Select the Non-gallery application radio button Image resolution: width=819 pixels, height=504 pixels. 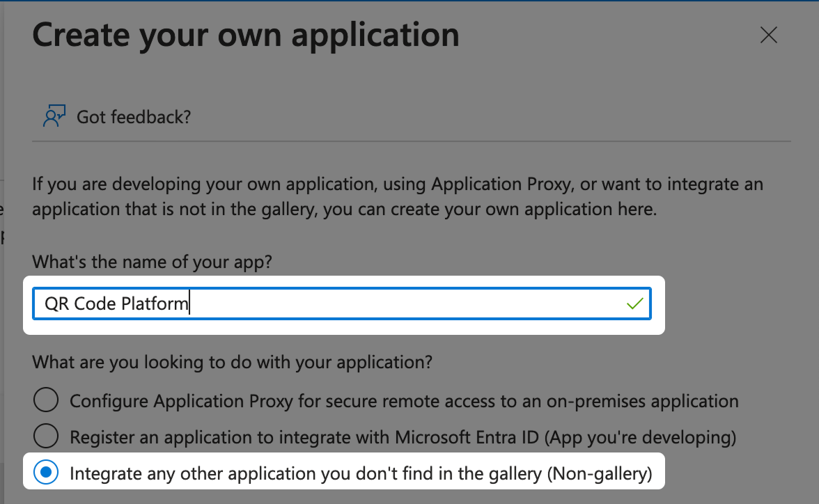click(x=45, y=472)
